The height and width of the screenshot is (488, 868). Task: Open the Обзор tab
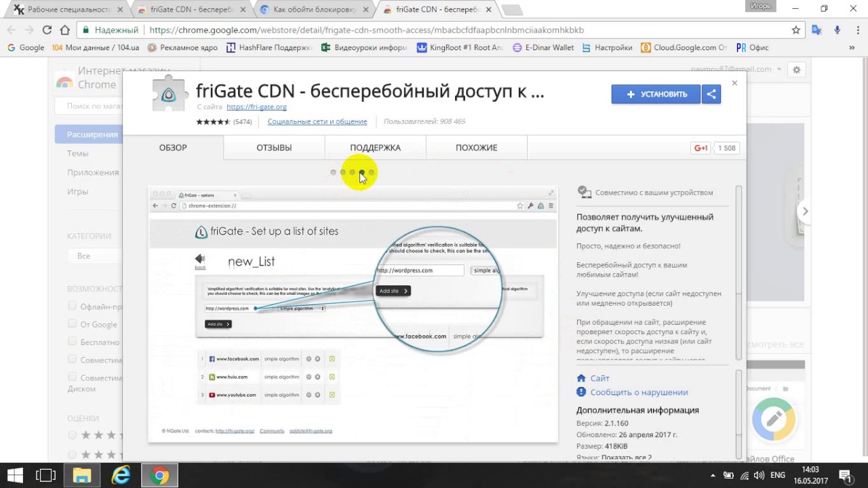[x=173, y=148]
